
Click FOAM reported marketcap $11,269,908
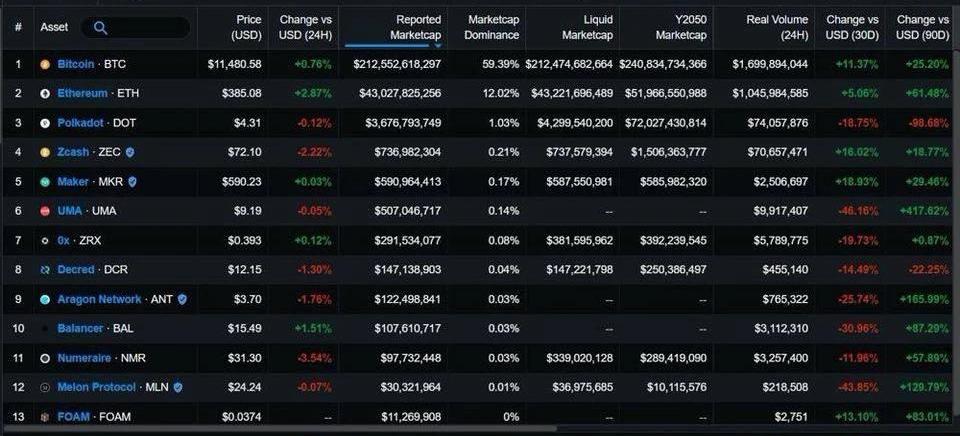coord(411,417)
